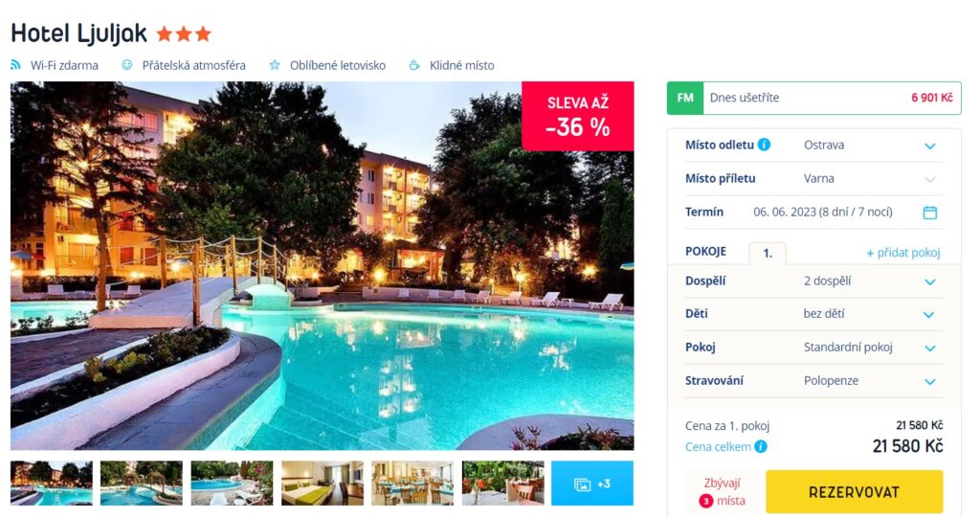This screenshot has height=518, width=980.
Task: Open info icon next to Místo odletu
Action: coord(764,145)
